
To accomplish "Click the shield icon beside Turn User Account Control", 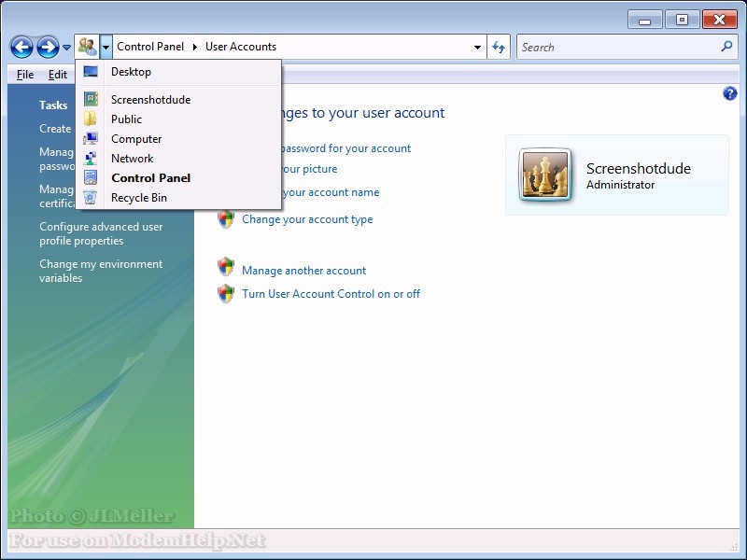I will 226,294.
